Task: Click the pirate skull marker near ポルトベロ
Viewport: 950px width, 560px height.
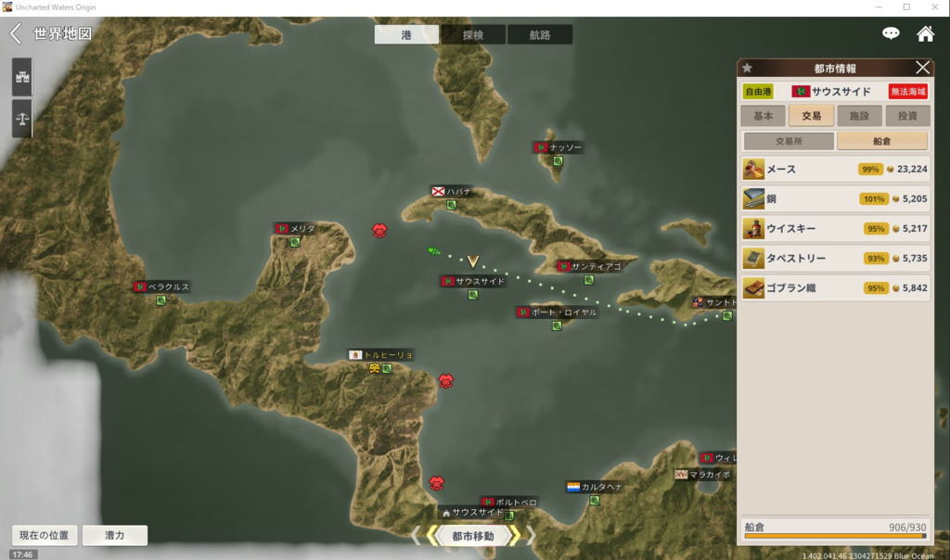Action: click(436, 483)
